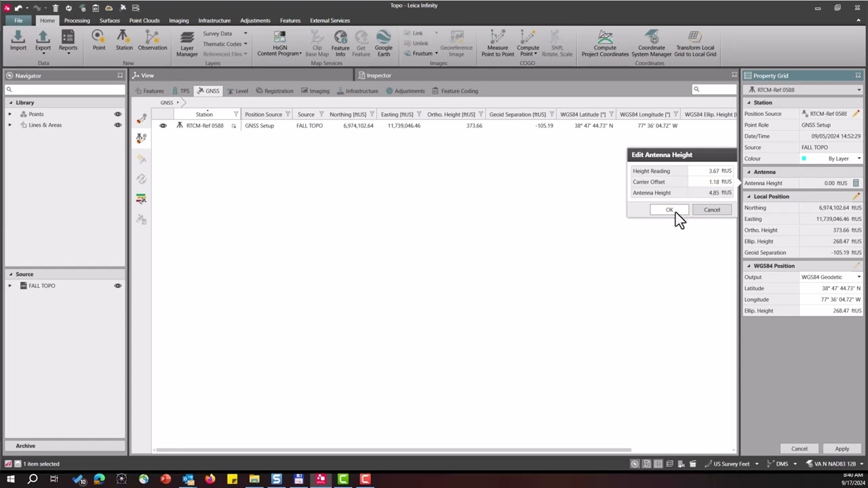
Task: Click the pencil icon in Local Position header
Action: click(856, 197)
